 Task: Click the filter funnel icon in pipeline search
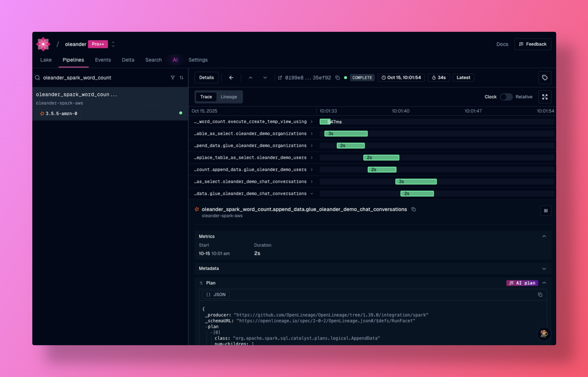pyautogui.click(x=173, y=78)
